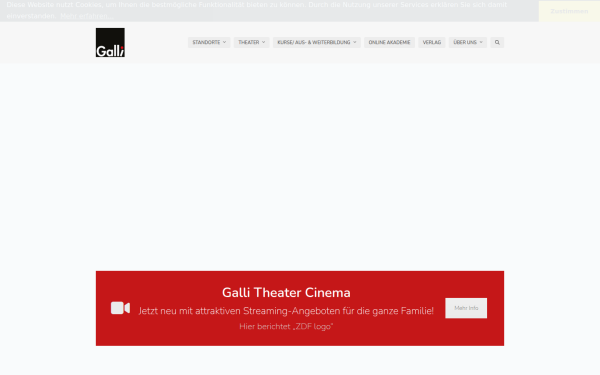Open the 'Hier berichtet ZDF logo' link
This screenshot has height=375, width=600.
click(x=286, y=326)
